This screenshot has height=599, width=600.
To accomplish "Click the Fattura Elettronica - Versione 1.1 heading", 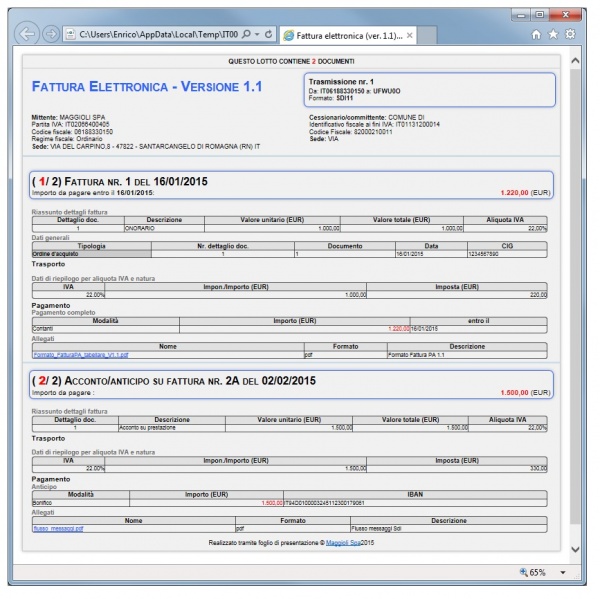I will (147, 87).
